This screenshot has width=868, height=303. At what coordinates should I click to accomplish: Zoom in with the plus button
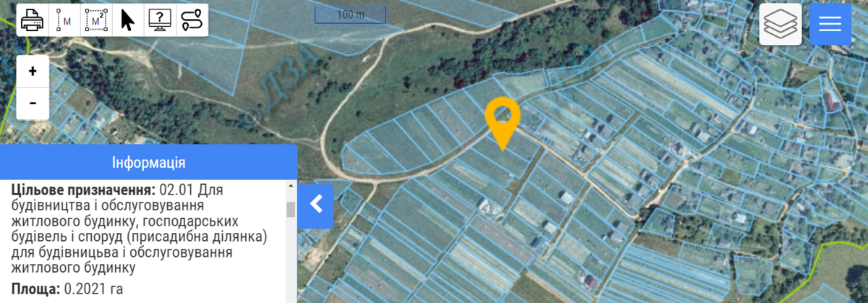point(33,72)
